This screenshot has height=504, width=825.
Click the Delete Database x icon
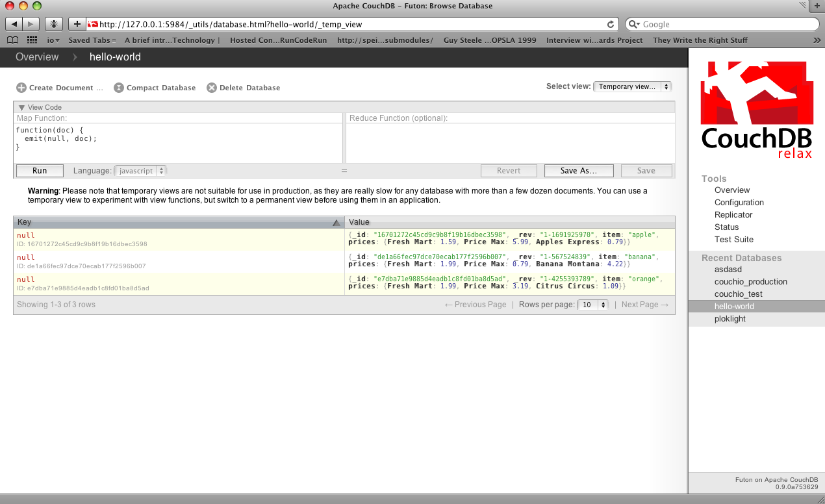(x=212, y=88)
